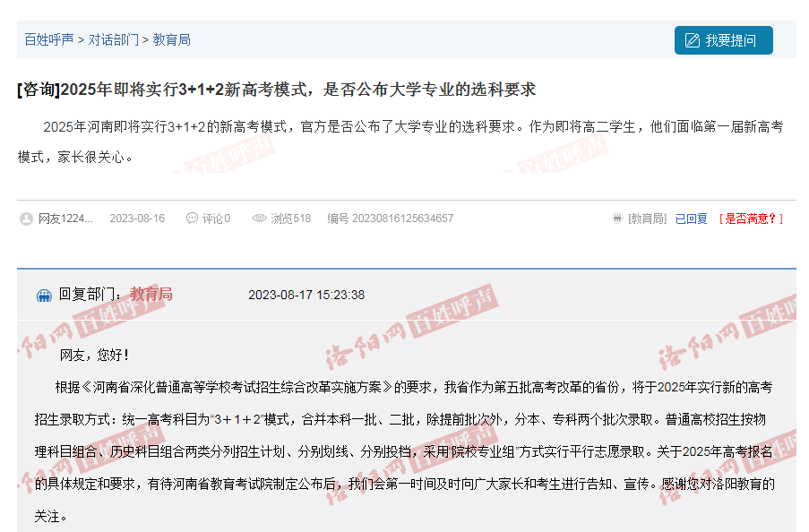This screenshot has height=532, width=809.
Task: Select the 回复部门 label
Action: (90, 294)
